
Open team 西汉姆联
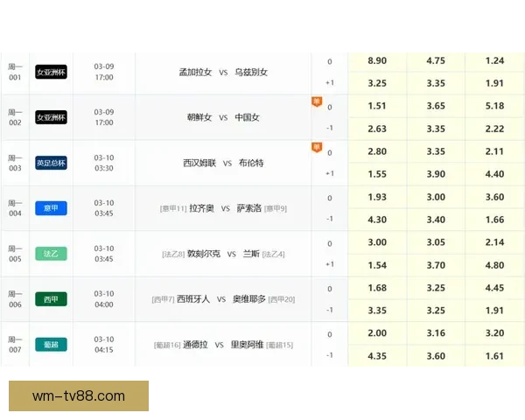tap(199, 163)
